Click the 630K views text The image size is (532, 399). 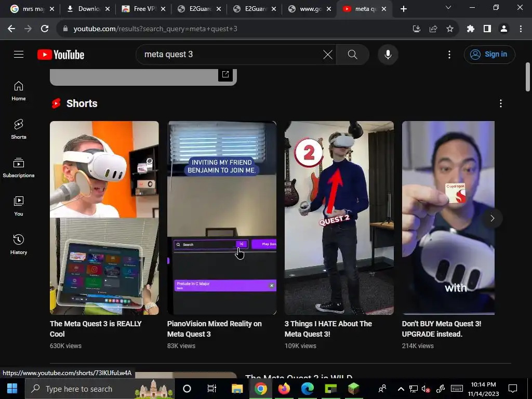tap(65, 345)
